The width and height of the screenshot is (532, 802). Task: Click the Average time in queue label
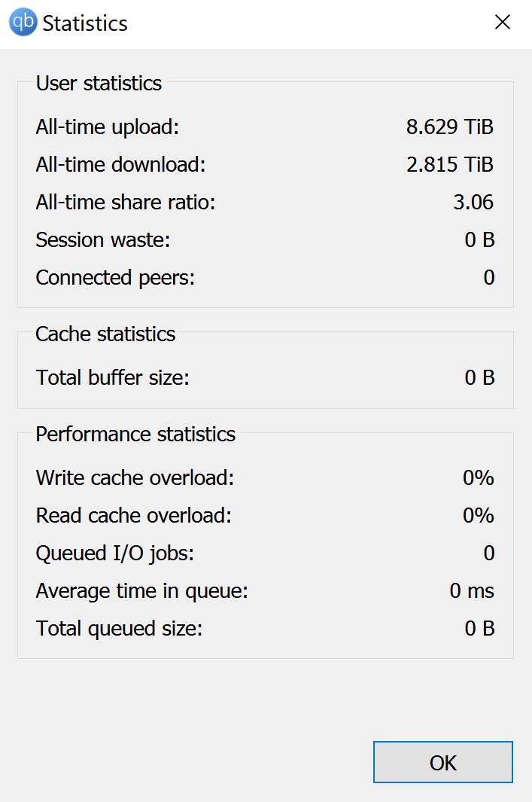click(x=141, y=590)
